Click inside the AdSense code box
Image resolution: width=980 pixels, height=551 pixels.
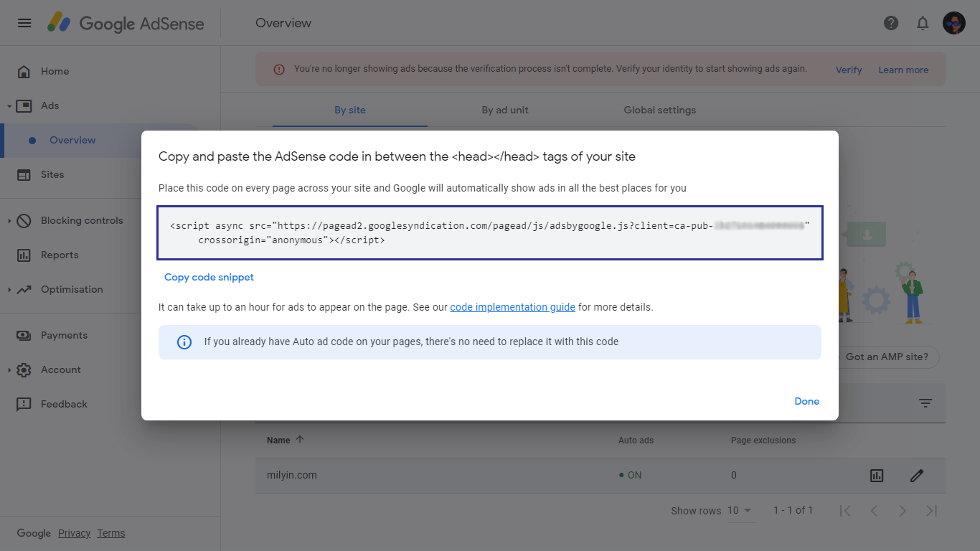click(490, 232)
